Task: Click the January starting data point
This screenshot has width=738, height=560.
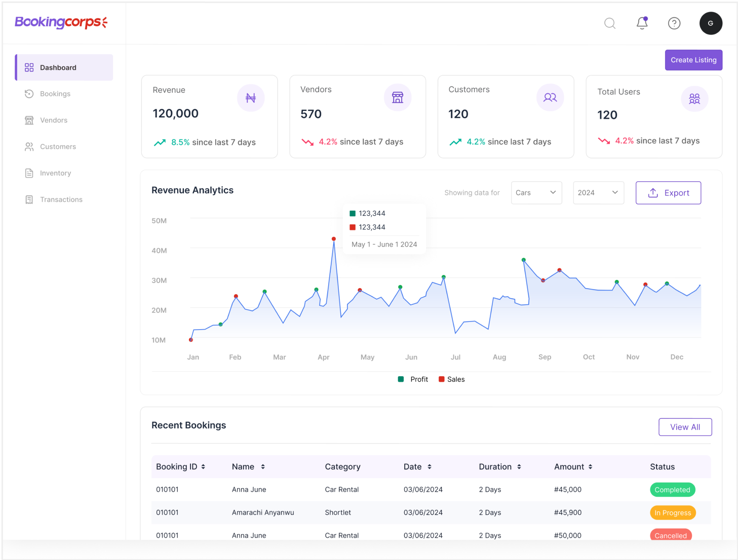Action: click(x=191, y=340)
